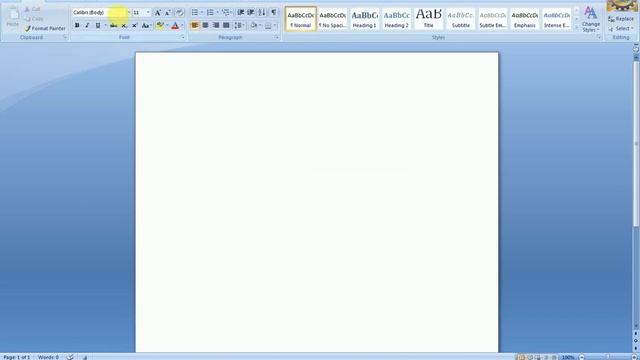The width and height of the screenshot is (640, 360).
Task: Apply the Normal style
Action: pyautogui.click(x=301, y=19)
